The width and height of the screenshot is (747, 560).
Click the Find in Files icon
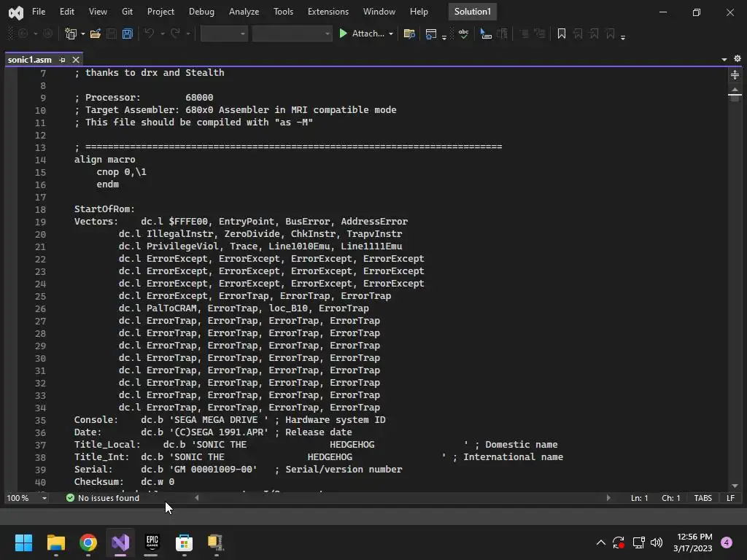409,34
